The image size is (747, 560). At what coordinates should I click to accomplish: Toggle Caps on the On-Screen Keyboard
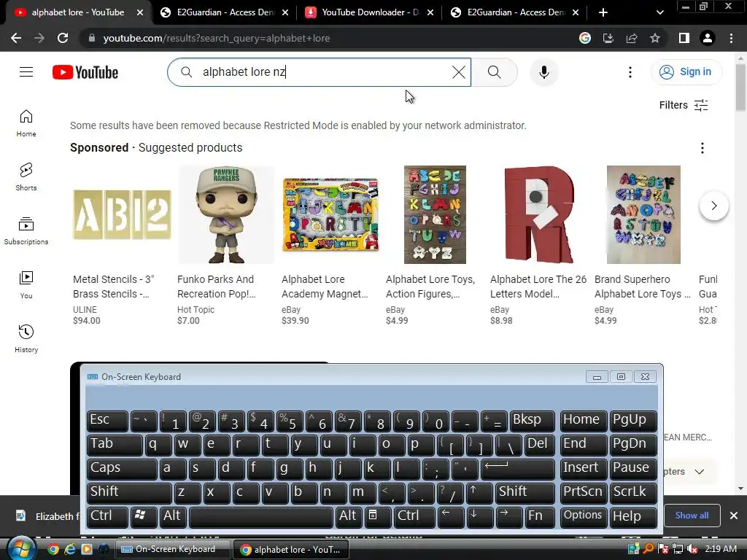[122, 469]
